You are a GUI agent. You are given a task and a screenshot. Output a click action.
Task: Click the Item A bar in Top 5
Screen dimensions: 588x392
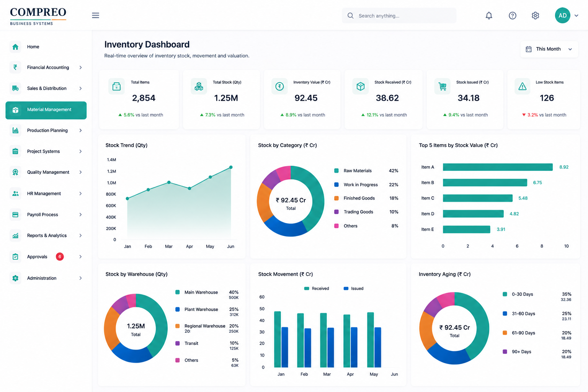[498, 167]
